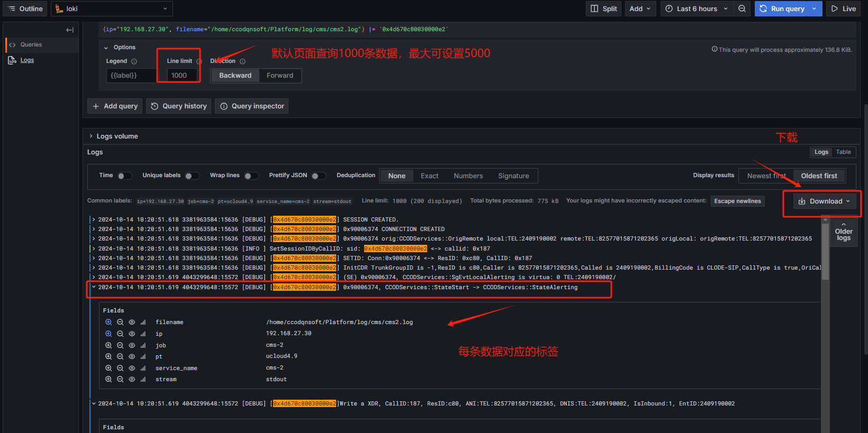Image resolution: width=868 pixels, height=433 pixels.
Task: Select the Exact deduplication option
Action: tap(430, 176)
